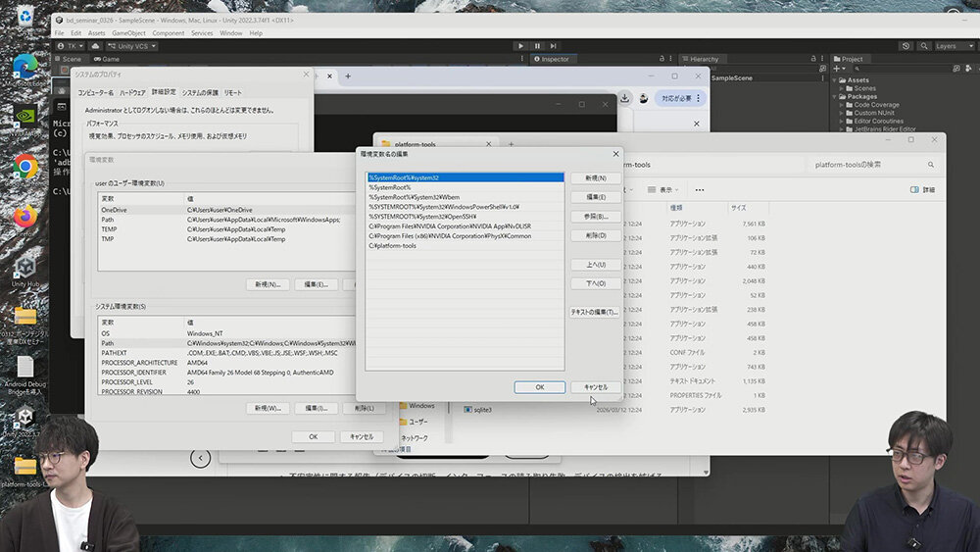Open the Layers dropdown in Unity

click(x=951, y=46)
